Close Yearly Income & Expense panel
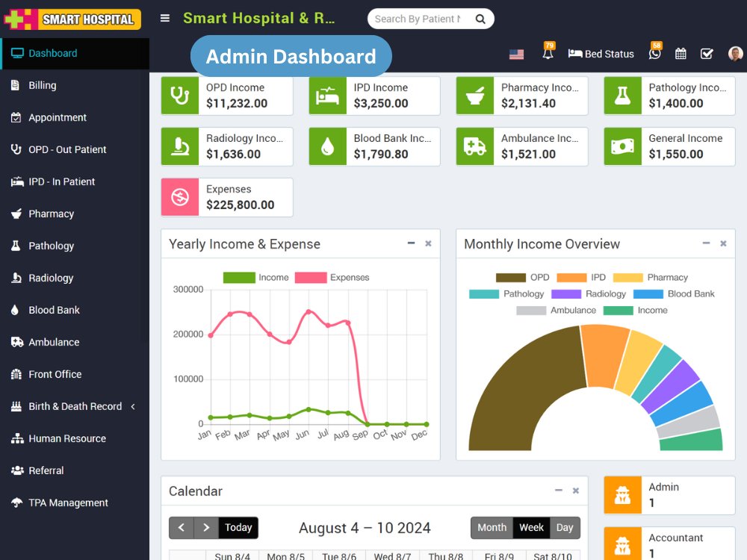This screenshot has height=560, width=747. coord(428,243)
